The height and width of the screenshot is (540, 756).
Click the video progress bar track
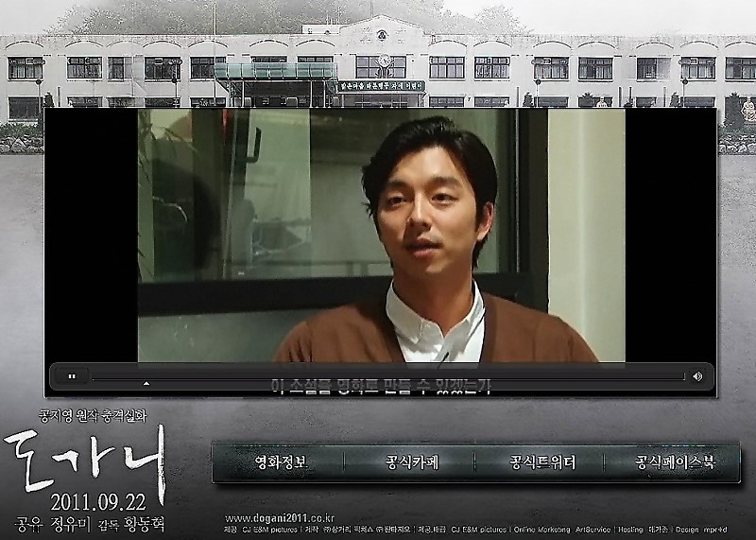388,376
